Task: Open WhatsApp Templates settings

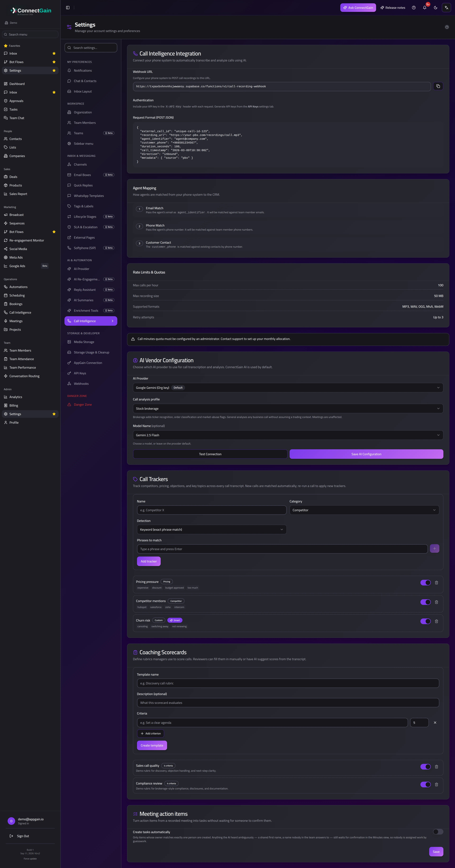Action: point(91,196)
